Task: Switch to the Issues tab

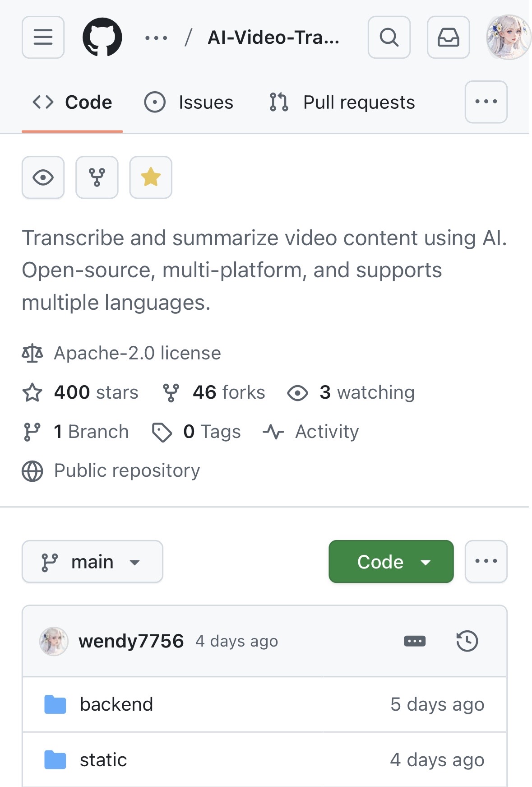Action: [189, 102]
